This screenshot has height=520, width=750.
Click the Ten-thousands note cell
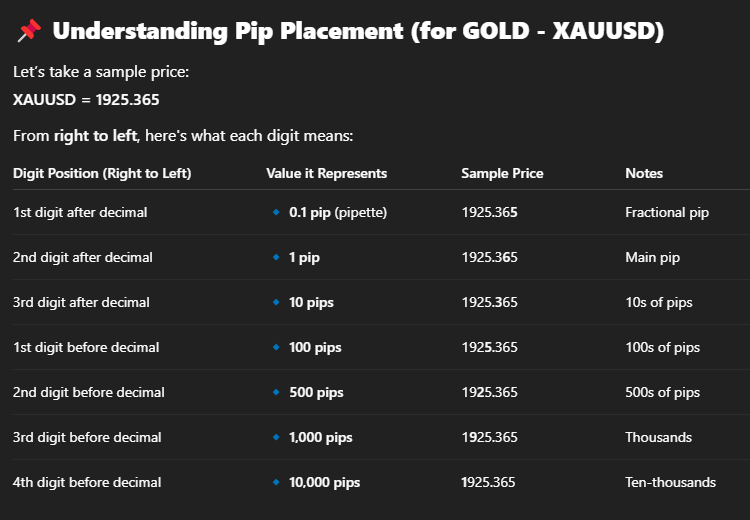(x=671, y=482)
